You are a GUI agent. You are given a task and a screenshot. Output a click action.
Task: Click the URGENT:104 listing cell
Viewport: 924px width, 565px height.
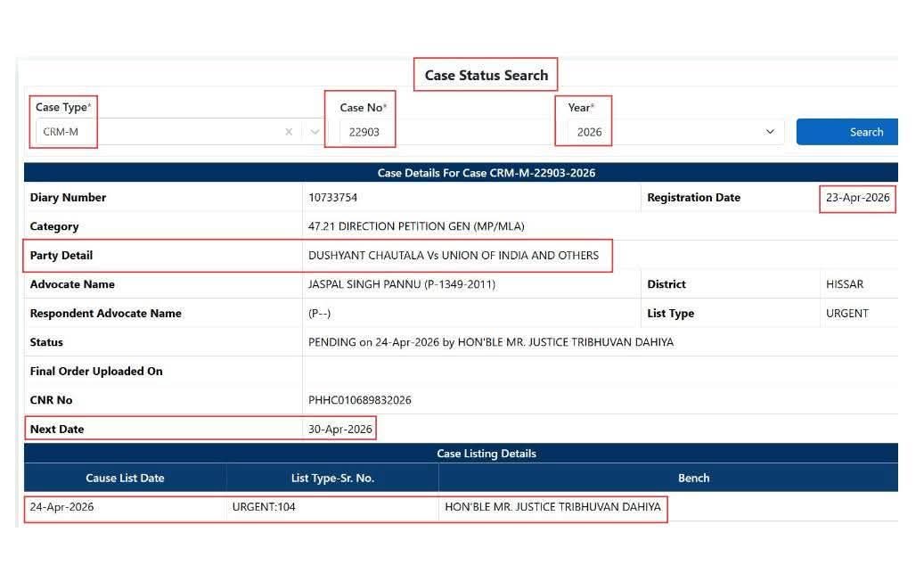[x=264, y=507]
